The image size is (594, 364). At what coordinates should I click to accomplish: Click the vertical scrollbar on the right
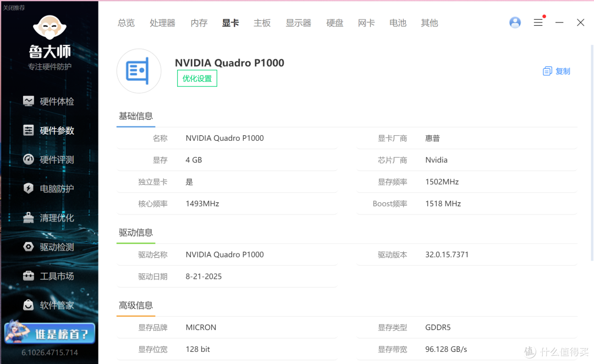pyautogui.click(x=592, y=153)
